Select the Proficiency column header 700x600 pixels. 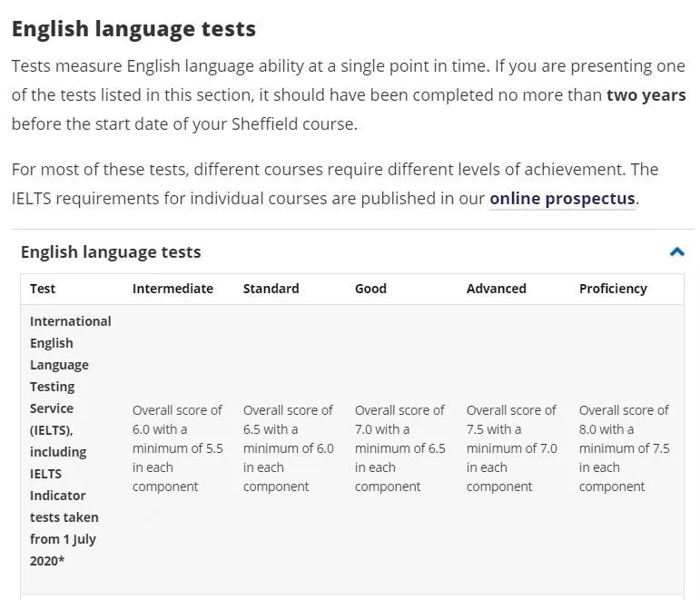pyautogui.click(x=613, y=289)
